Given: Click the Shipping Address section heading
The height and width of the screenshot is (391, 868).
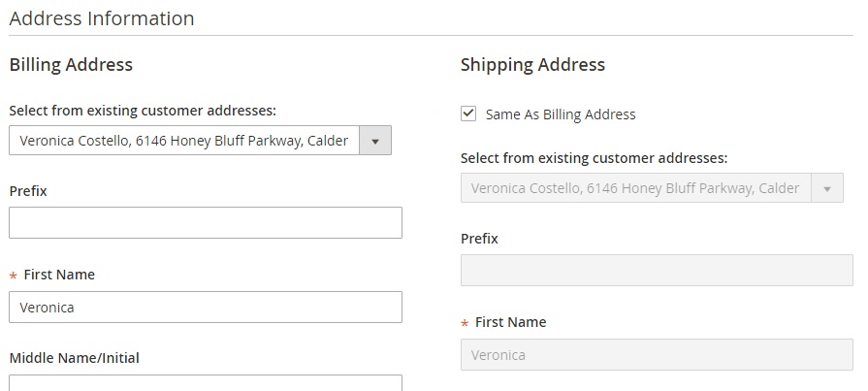Looking at the screenshot, I should pos(532,65).
